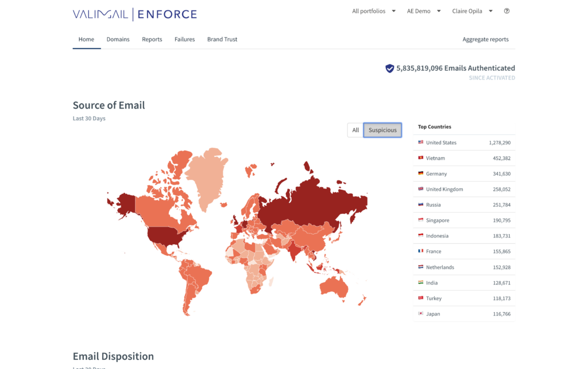The width and height of the screenshot is (588, 369).
Task: Click the Netherlands flag icon
Action: pos(421,267)
